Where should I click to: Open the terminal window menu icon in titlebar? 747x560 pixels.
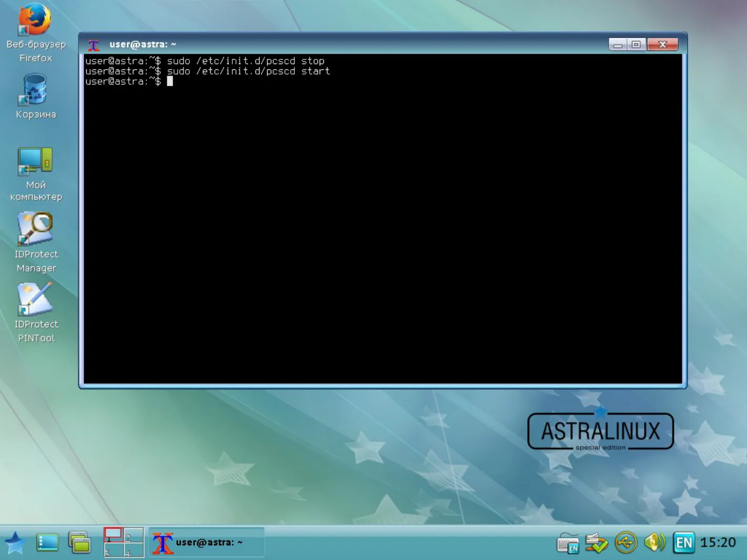tap(94, 45)
